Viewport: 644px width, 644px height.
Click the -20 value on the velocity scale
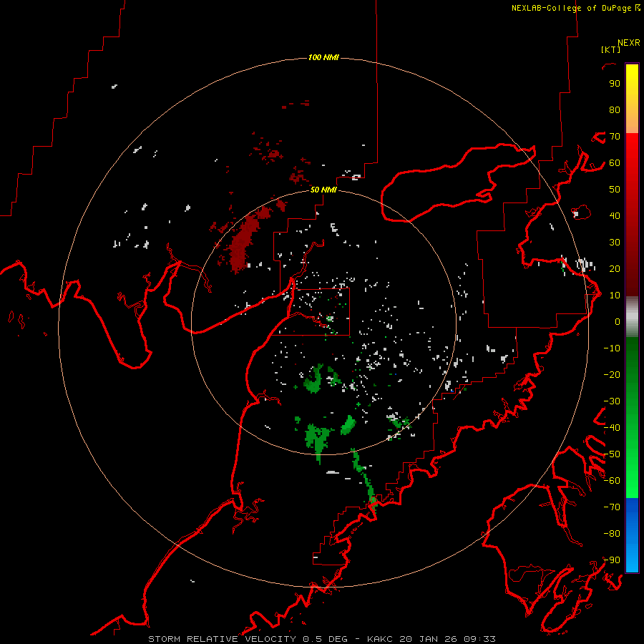(x=612, y=374)
